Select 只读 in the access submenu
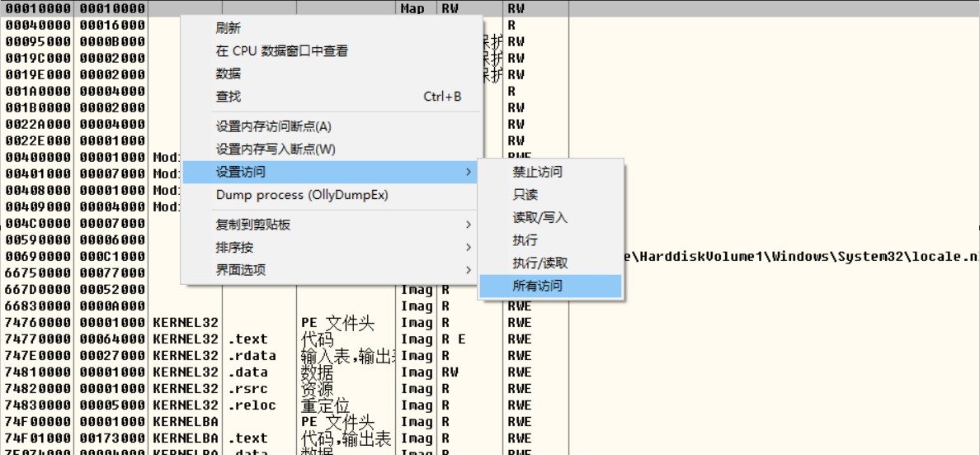Screen dimensions: 980x455 pyautogui.click(x=550, y=195)
